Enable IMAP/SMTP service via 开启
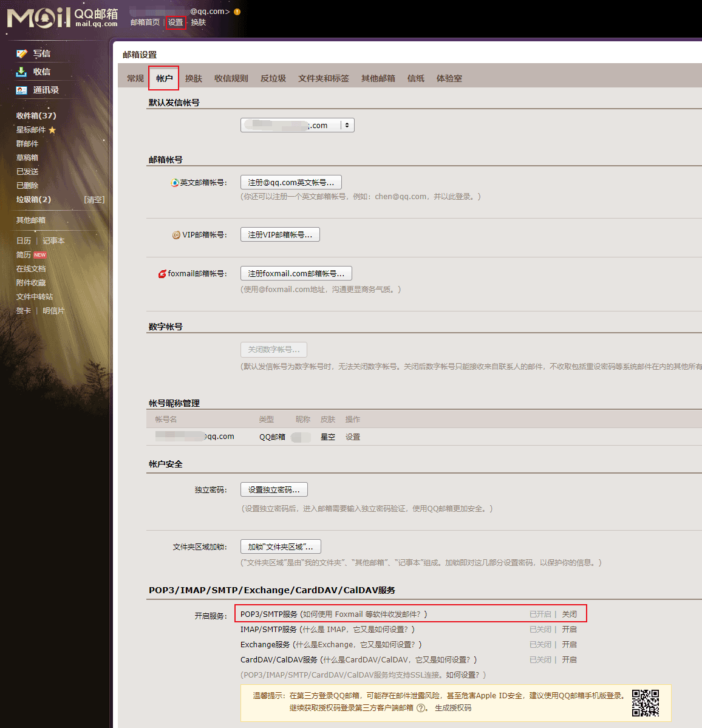The width and height of the screenshot is (702, 728). tap(569, 630)
